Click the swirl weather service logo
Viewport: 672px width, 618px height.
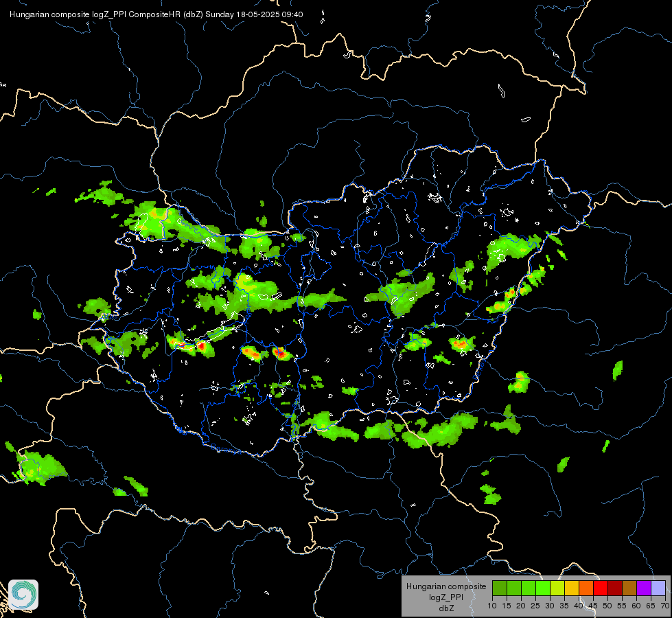23,595
